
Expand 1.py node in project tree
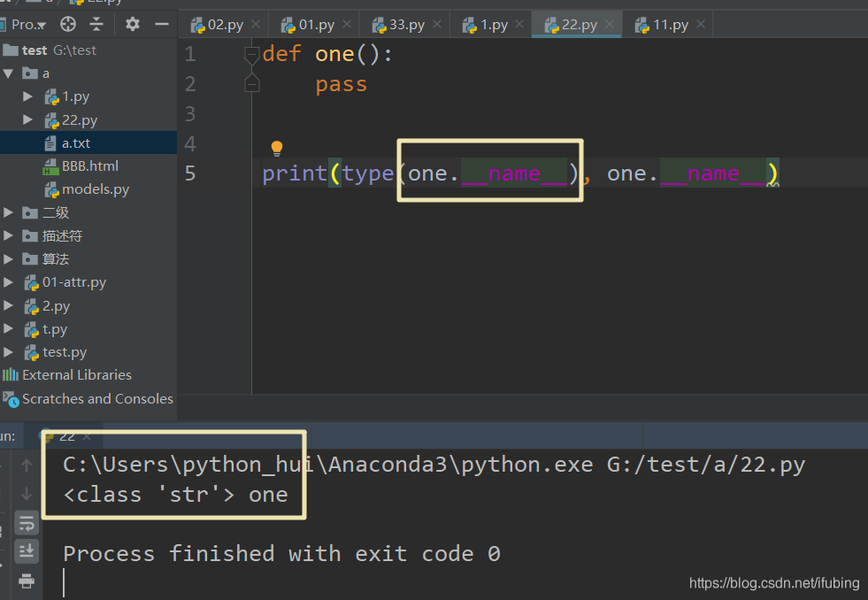click(x=27, y=96)
